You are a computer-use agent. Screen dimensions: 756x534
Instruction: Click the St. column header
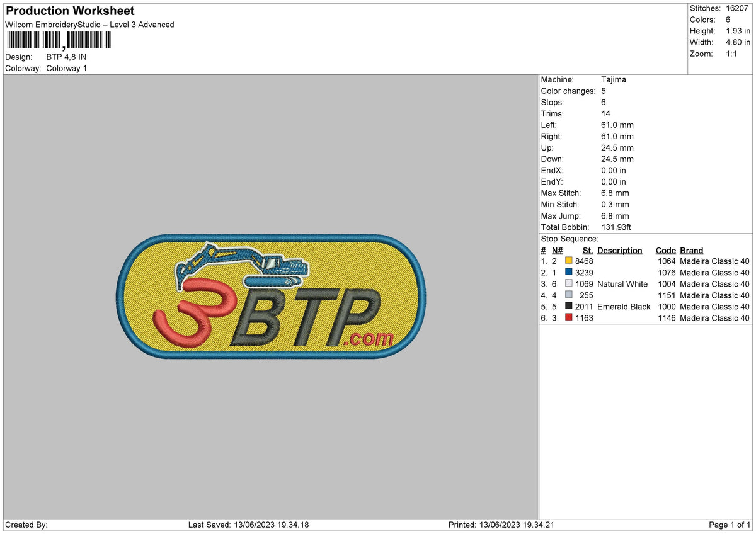point(587,250)
